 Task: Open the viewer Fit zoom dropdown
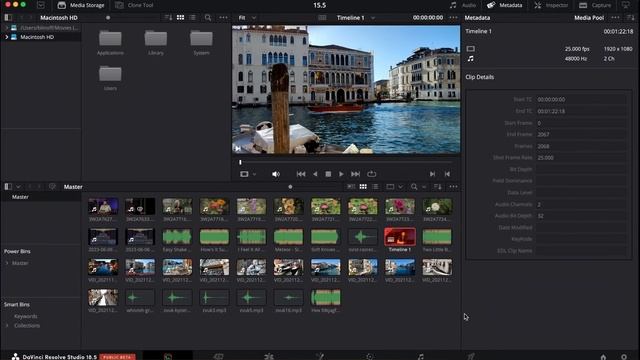click(247, 18)
